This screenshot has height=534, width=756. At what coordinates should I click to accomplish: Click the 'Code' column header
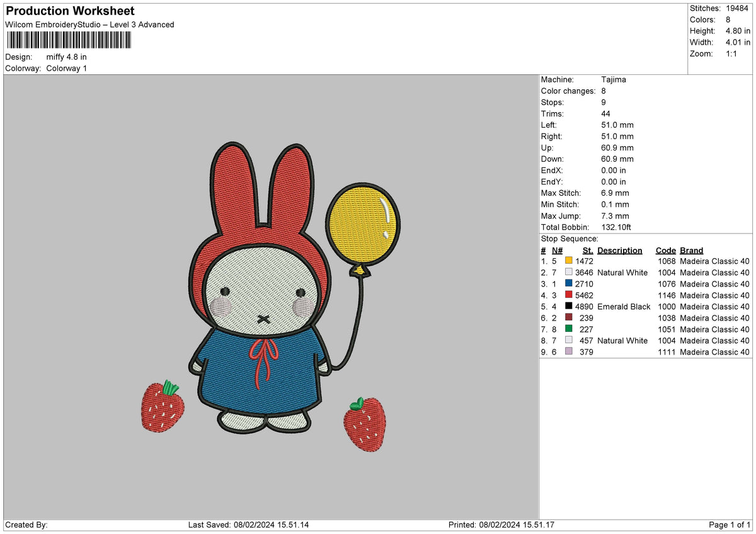(665, 251)
